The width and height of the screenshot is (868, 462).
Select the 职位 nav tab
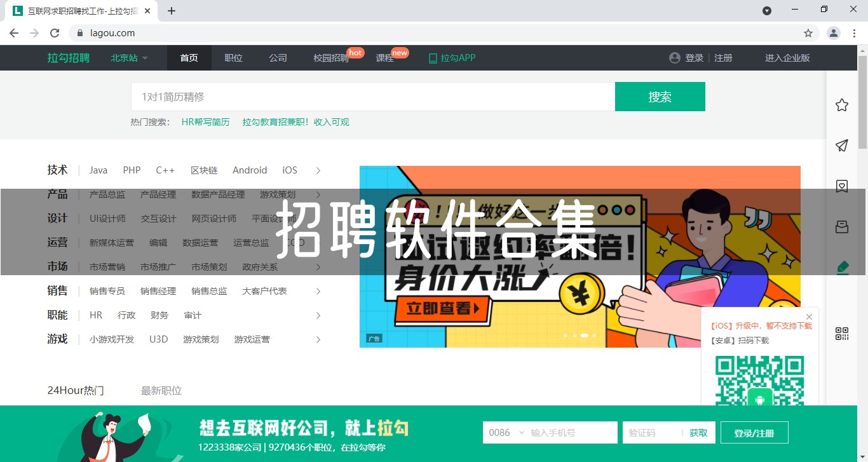click(x=233, y=58)
